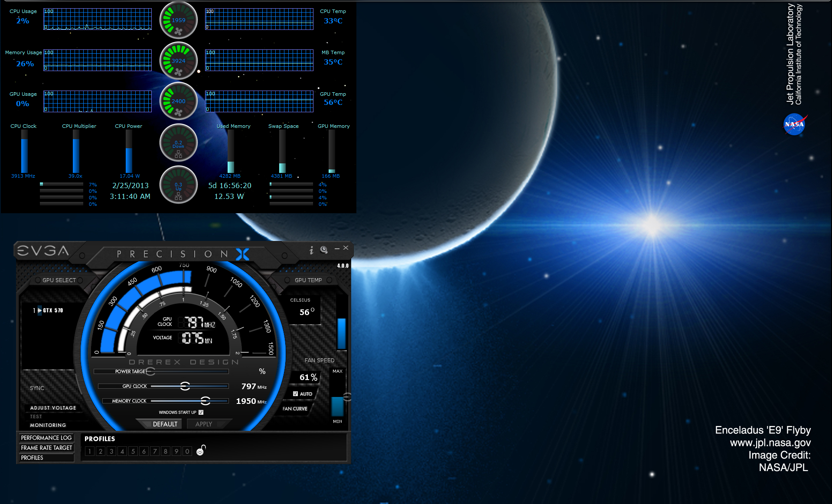The width and height of the screenshot is (832, 504).
Task: Select GTX 570 play arrow
Action: 39,310
